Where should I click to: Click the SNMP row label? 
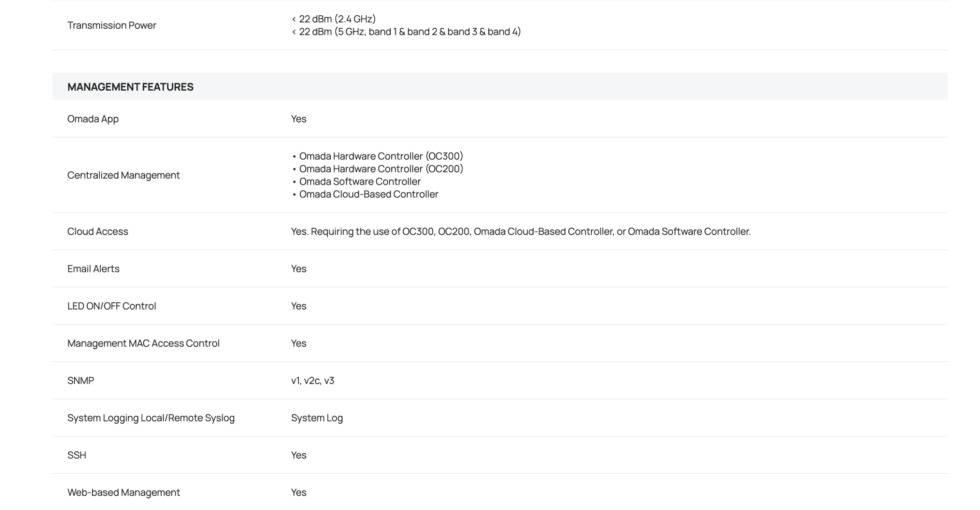(80, 381)
